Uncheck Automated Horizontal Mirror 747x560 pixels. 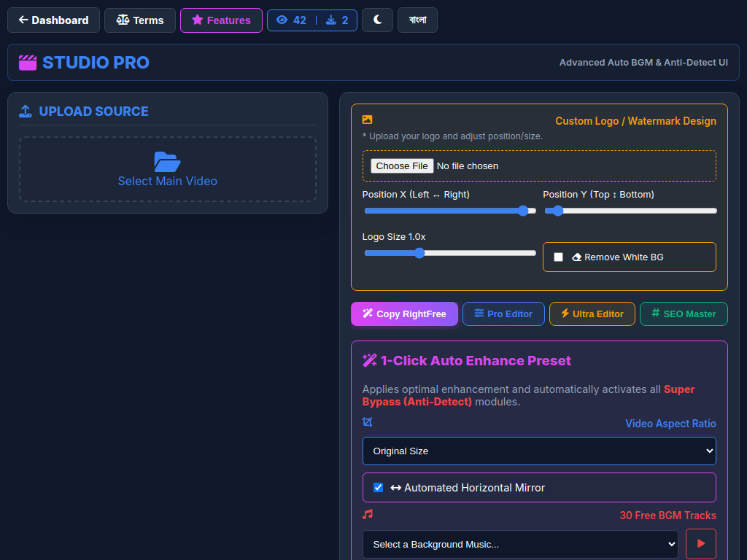tap(379, 488)
